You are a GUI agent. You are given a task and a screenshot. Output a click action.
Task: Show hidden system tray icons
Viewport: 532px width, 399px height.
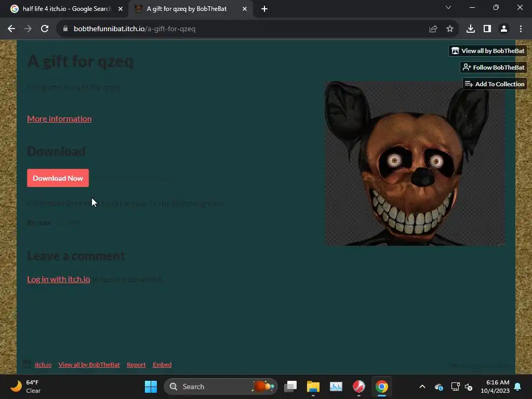[x=422, y=387]
